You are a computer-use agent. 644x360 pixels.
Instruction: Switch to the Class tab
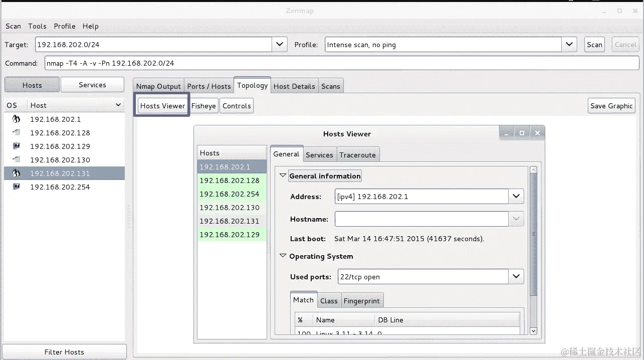point(329,301)
